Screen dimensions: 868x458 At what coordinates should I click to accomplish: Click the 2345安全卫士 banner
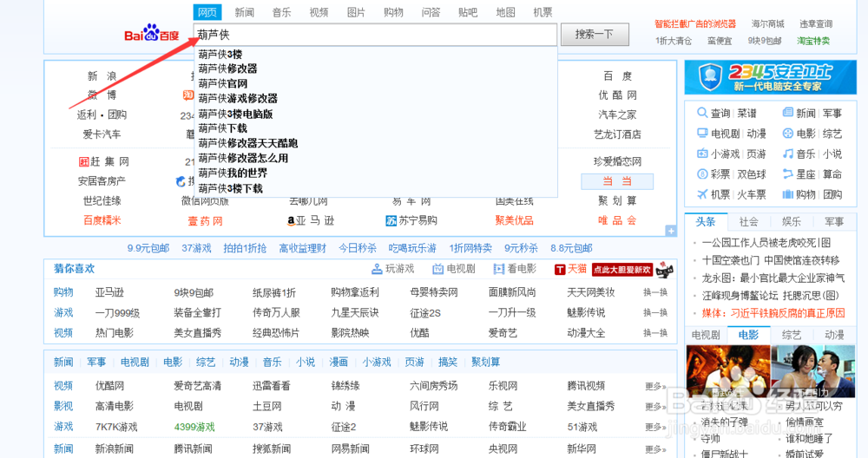coord(770,77)
